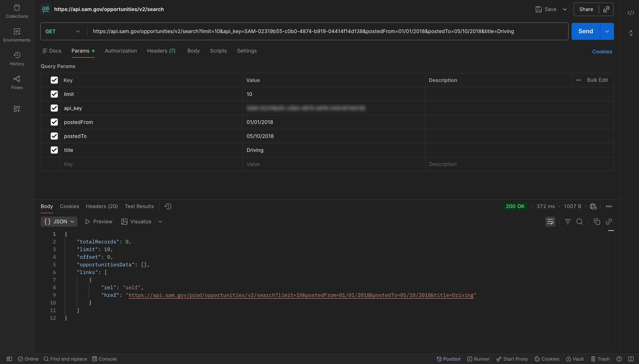Click the network information globe icon
Screen dimensions: 639x364
[593, 206]
